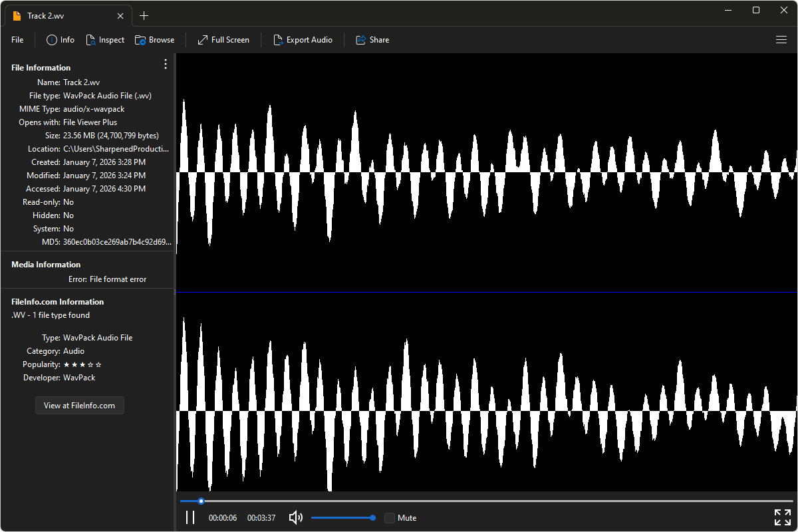Expand player with bottom-right fullscreen icon
This screenshot has height=532, width=798.
point(782,517)
